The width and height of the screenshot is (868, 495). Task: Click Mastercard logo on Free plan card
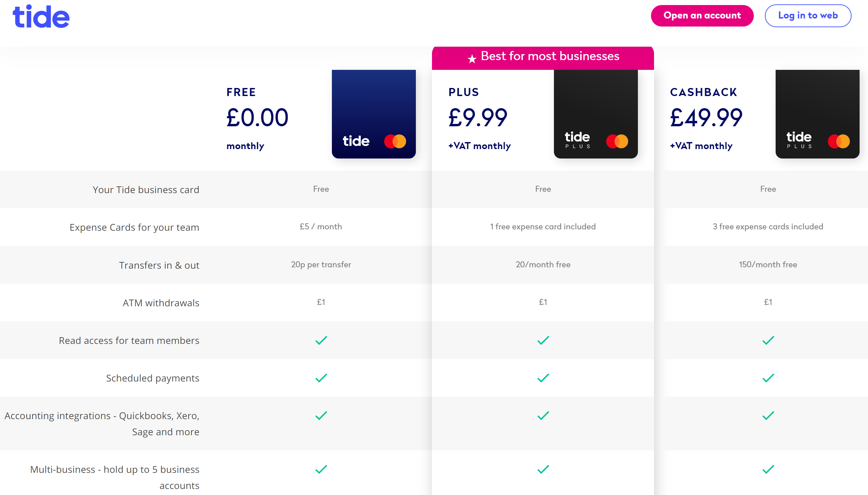pos(395,141)
